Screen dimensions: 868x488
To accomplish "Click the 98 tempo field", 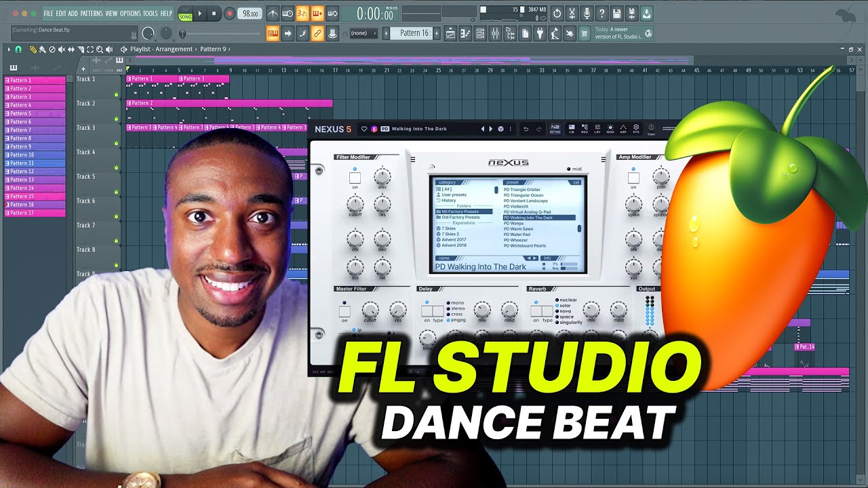I will coord(250,14).
